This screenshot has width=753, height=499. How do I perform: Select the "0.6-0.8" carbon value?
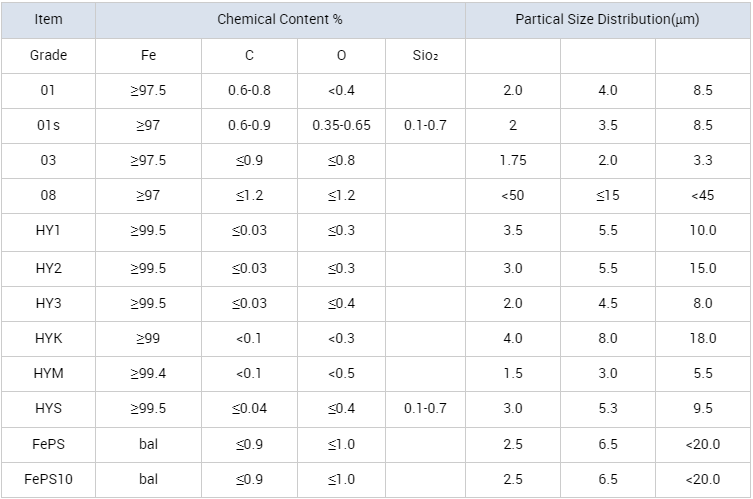[x=249, y=90]
